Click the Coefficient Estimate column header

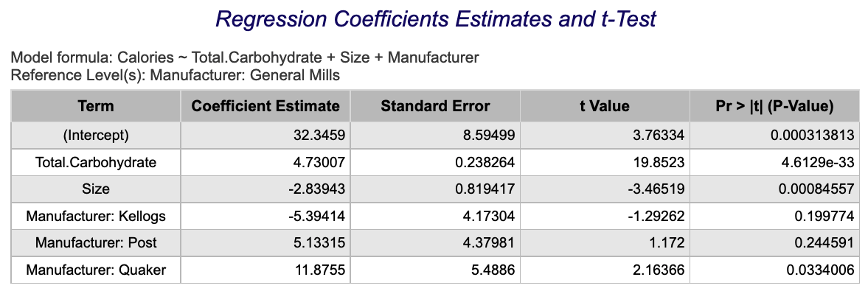[x=265, y=106]
